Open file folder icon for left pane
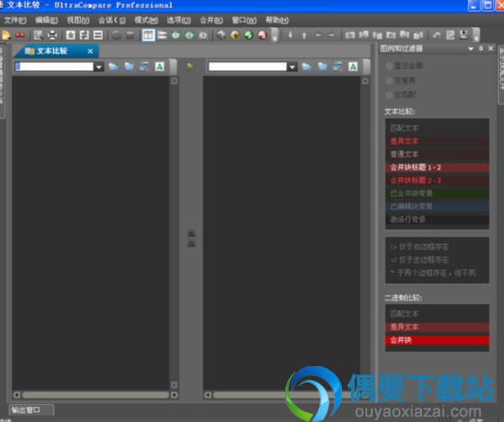 pyautogui.click(x=113, y=67)
